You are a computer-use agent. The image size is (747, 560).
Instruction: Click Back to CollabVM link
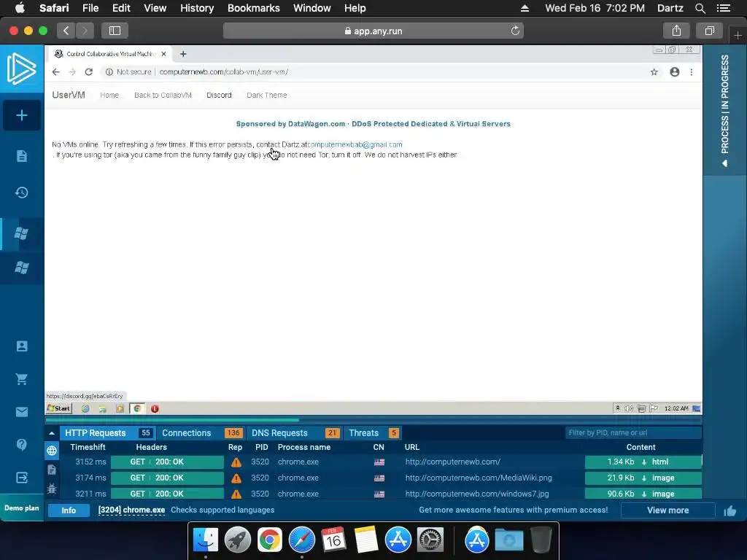click(163, 96)
